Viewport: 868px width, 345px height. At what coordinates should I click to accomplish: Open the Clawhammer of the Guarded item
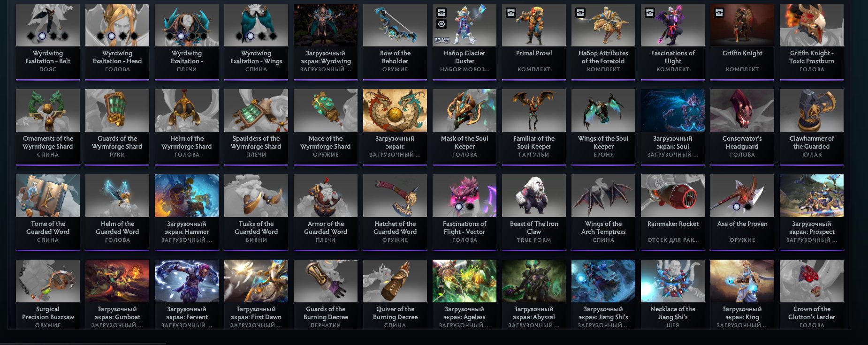[x=812, y=127]
